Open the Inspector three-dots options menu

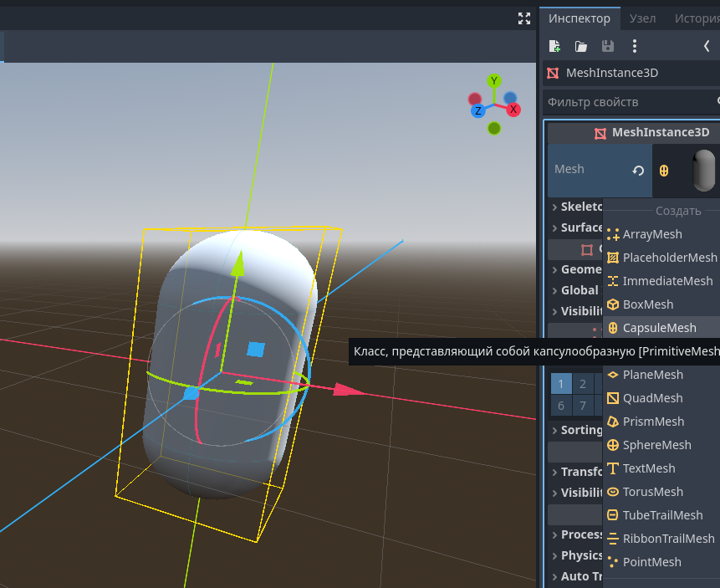(x=635, y=46)
